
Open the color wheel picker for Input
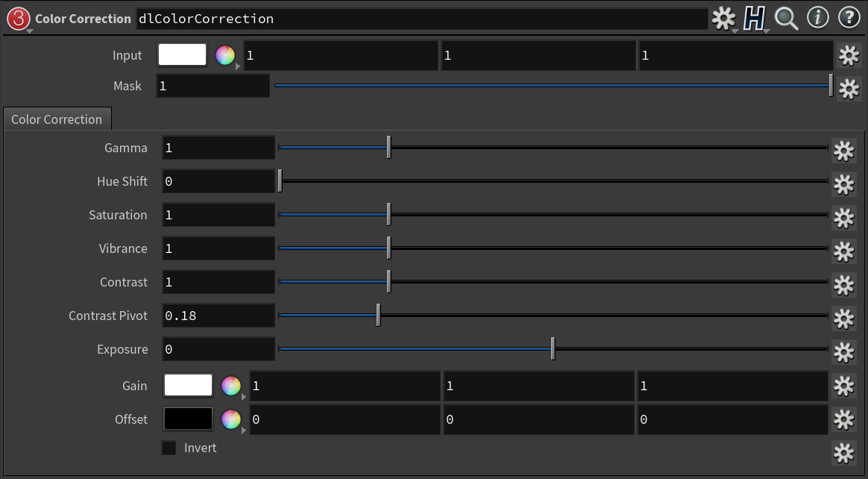point(224,55)
